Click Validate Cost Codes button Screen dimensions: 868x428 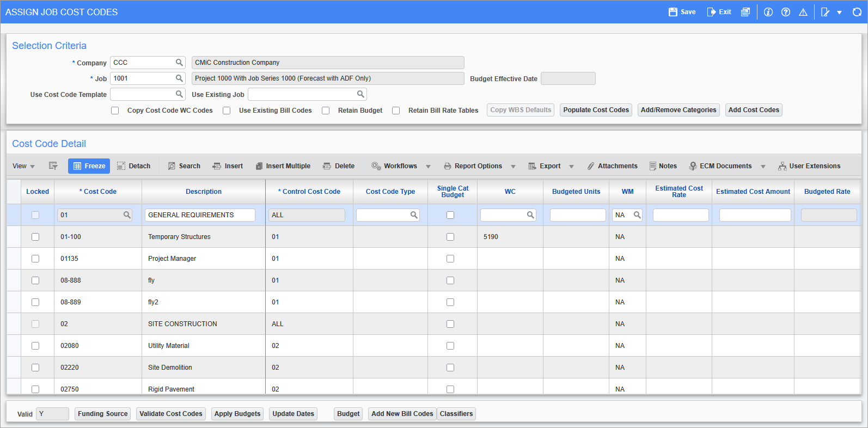(x=171, y=414)
